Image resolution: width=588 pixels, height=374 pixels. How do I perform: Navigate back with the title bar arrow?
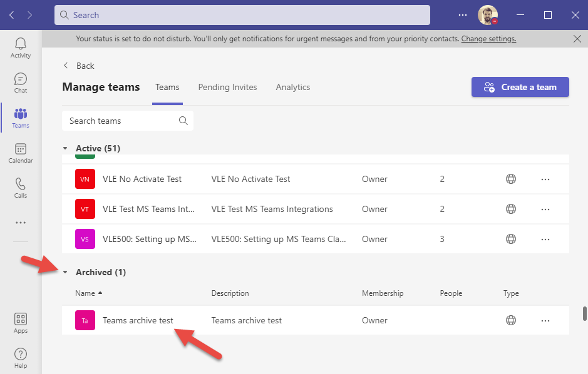pyautogui.click(x=12, y=15)
